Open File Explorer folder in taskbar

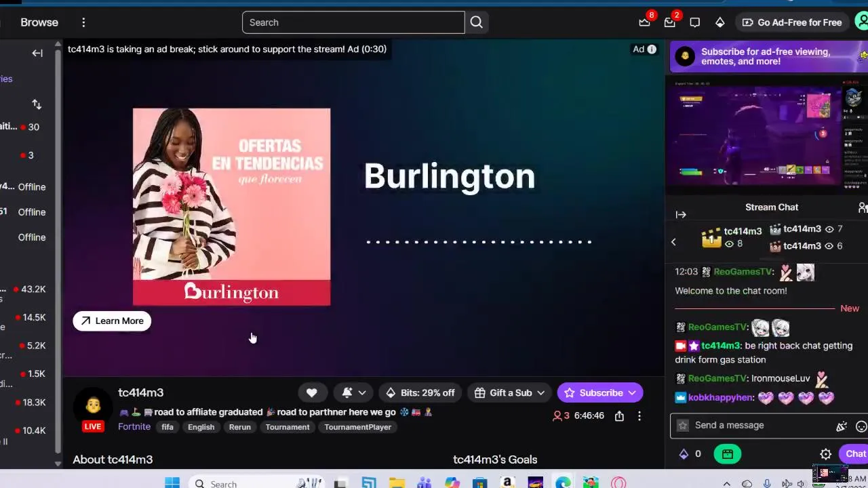(x=397, y=483)
